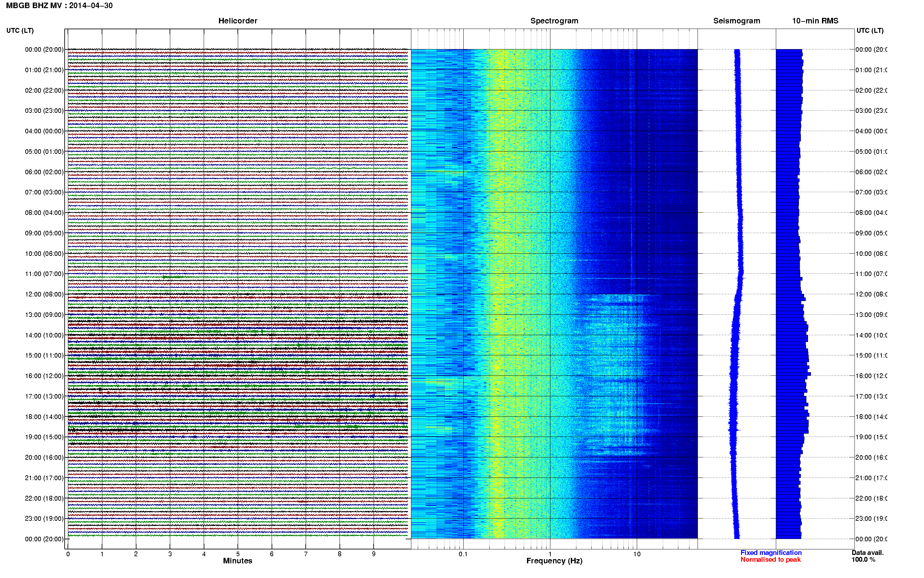Click the Data avail. label
The height and width of the screenshot is (578, 924).
coord(867,553)
